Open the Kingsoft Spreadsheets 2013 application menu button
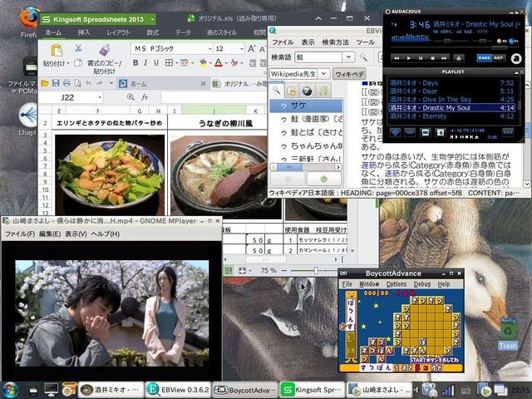 pyautogui.click(x=98, y=19)
